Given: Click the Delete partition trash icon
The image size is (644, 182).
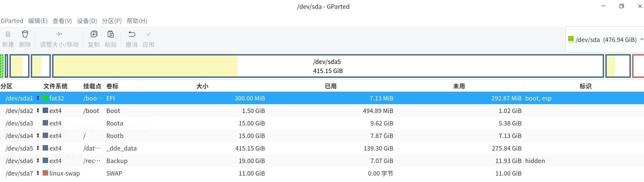Looking at the screenshot, I should click(25, 34).
